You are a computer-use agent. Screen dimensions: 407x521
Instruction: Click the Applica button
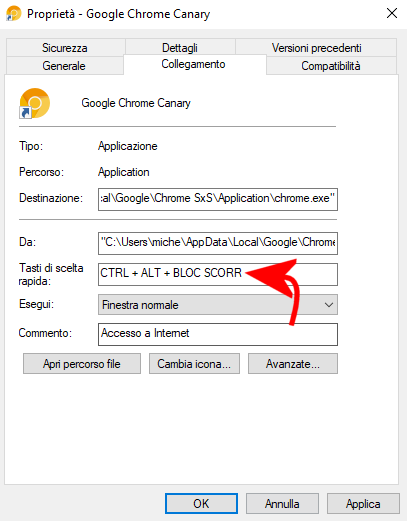click(363, 503)
